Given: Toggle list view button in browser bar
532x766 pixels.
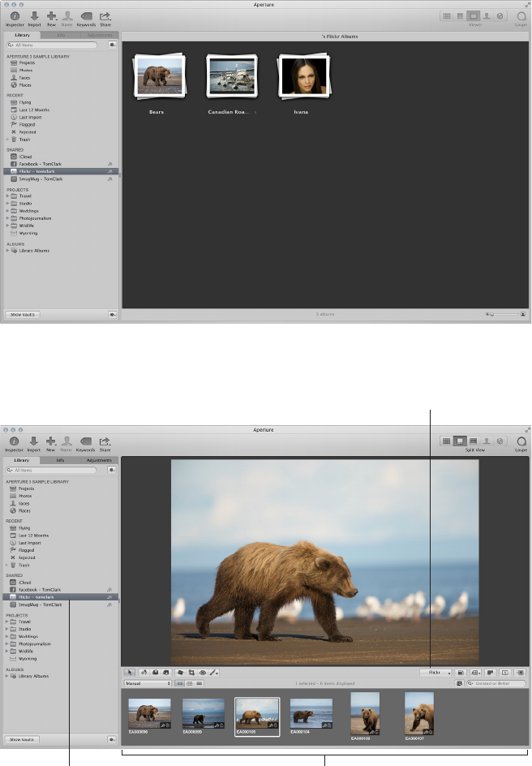Looking at the screenshot, I should (199, 683).
